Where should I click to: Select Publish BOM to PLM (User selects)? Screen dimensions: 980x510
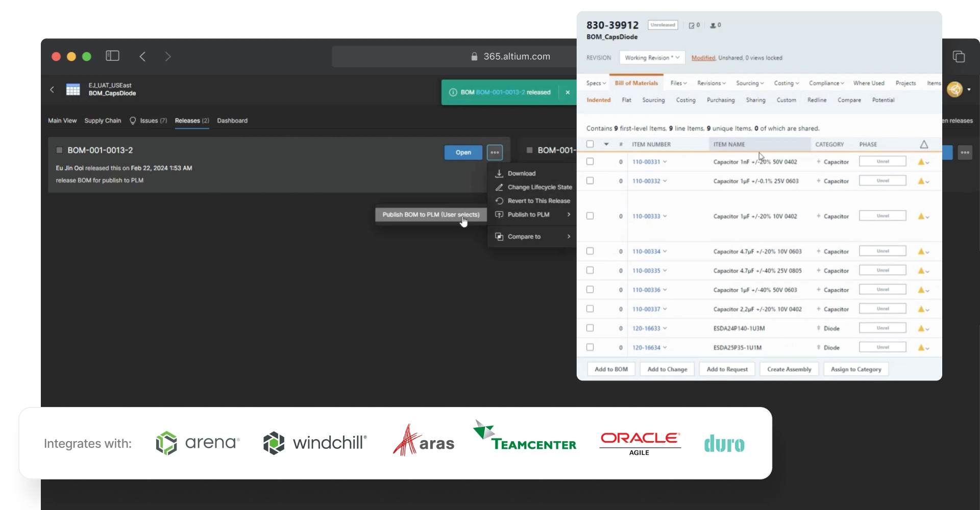431,215
